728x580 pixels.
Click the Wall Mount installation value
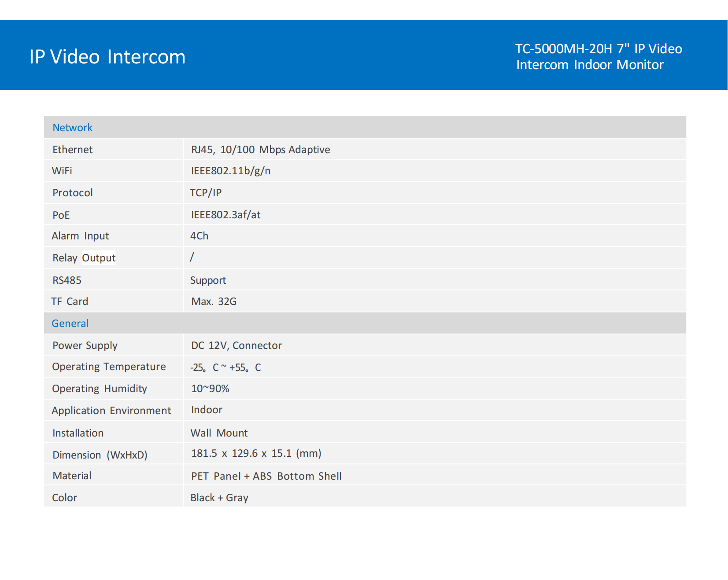coord(219,433)
